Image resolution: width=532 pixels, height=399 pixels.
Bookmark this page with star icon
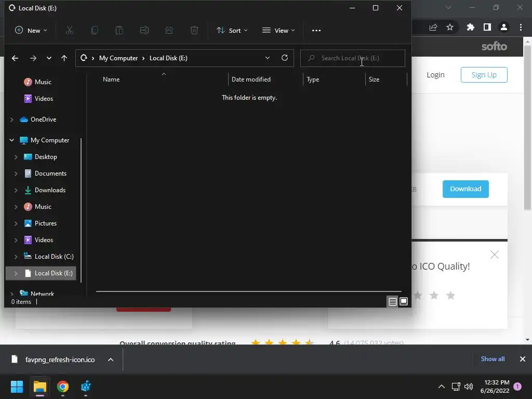[x=450, y=27]
